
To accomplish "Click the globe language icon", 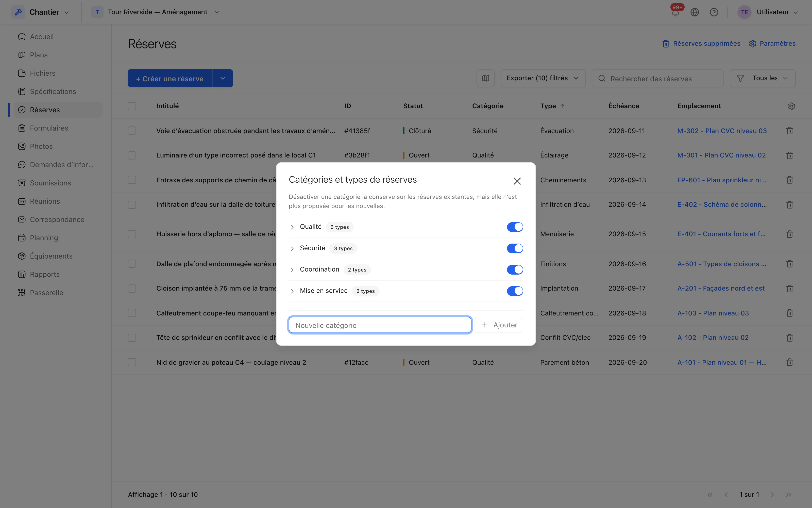I will point(695,12).
